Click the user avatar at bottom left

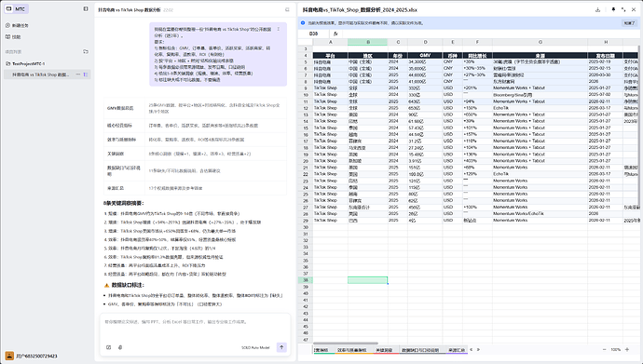[9, 356]
